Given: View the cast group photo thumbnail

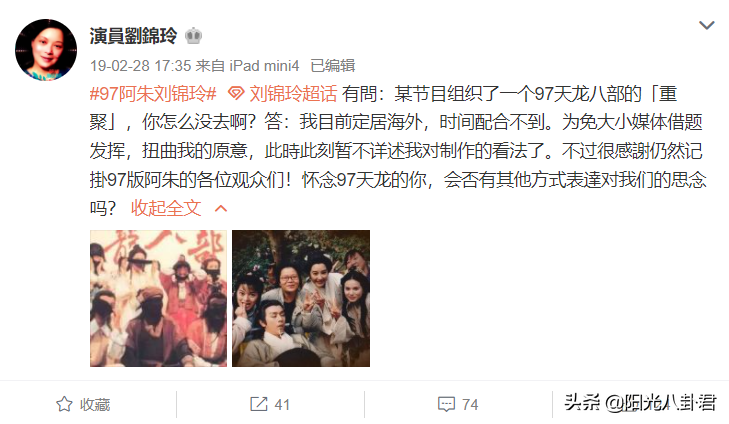Looking at the screenshot, I should pyautogui.click(x=301, y=298).
